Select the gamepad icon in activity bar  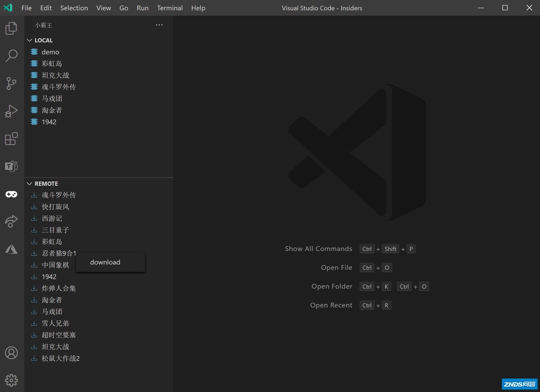(11, 194)
